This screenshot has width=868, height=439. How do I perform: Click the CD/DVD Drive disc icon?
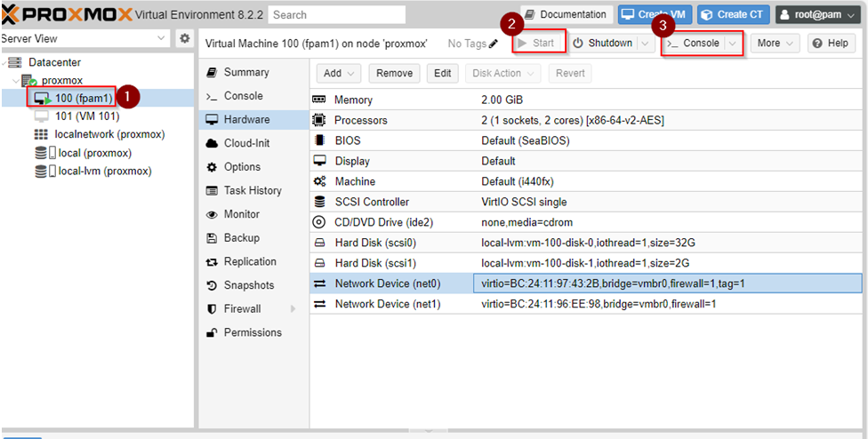pyautogui.click(x=319, y=222)
